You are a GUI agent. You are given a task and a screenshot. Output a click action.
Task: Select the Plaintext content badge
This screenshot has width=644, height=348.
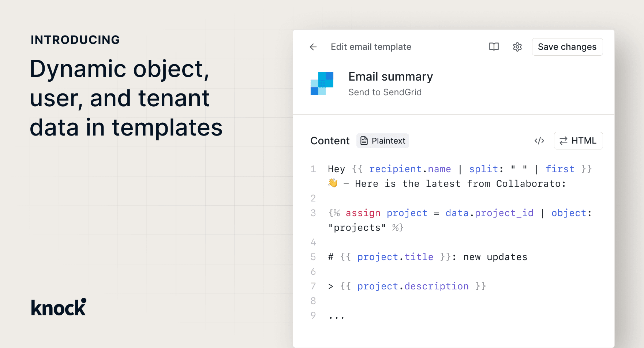point(383,141)
